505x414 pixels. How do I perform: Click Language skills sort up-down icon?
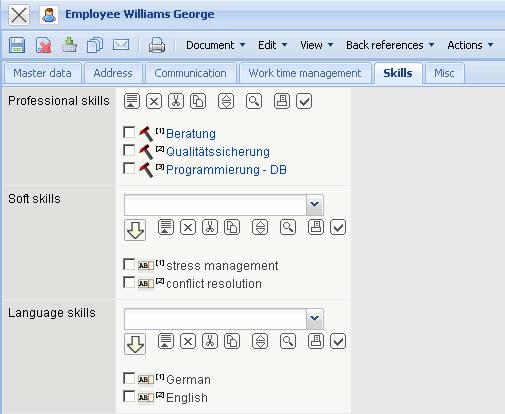pos(260,341)
